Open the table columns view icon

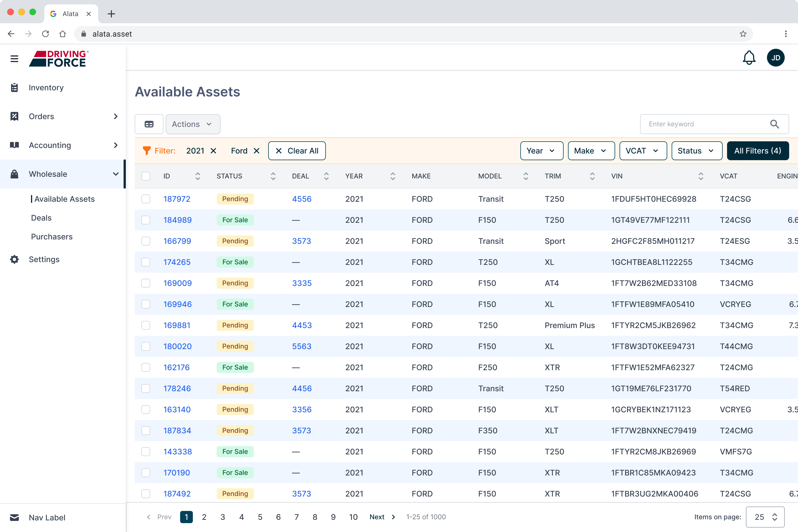pos(149,124)
